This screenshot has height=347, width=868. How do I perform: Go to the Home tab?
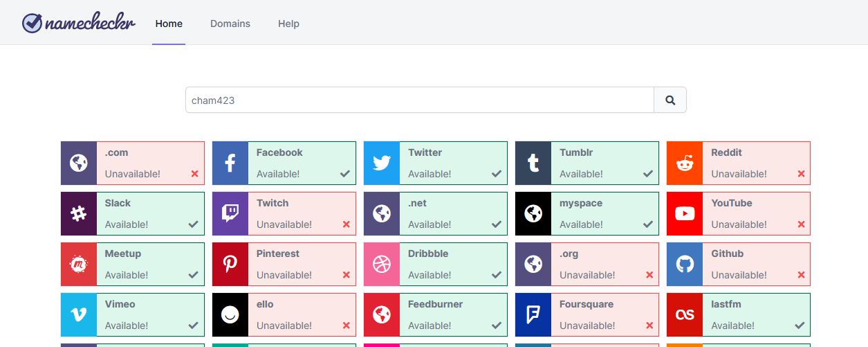[169, 24]
